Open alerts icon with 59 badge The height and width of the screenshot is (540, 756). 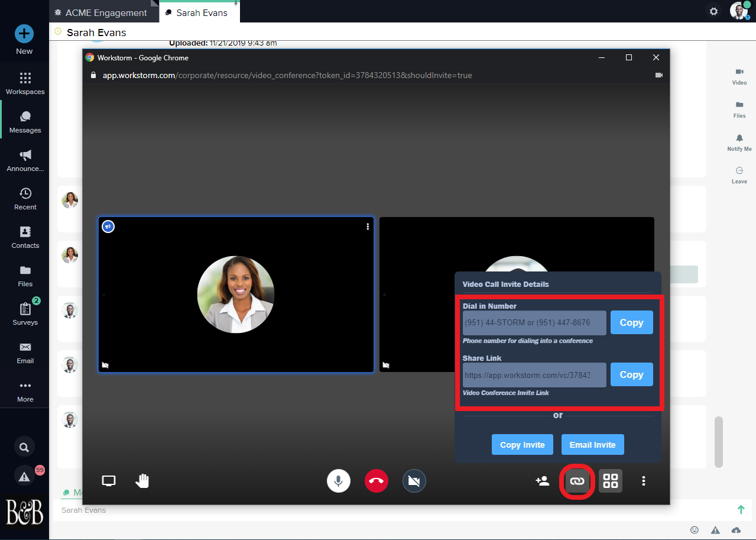[24, 476]
